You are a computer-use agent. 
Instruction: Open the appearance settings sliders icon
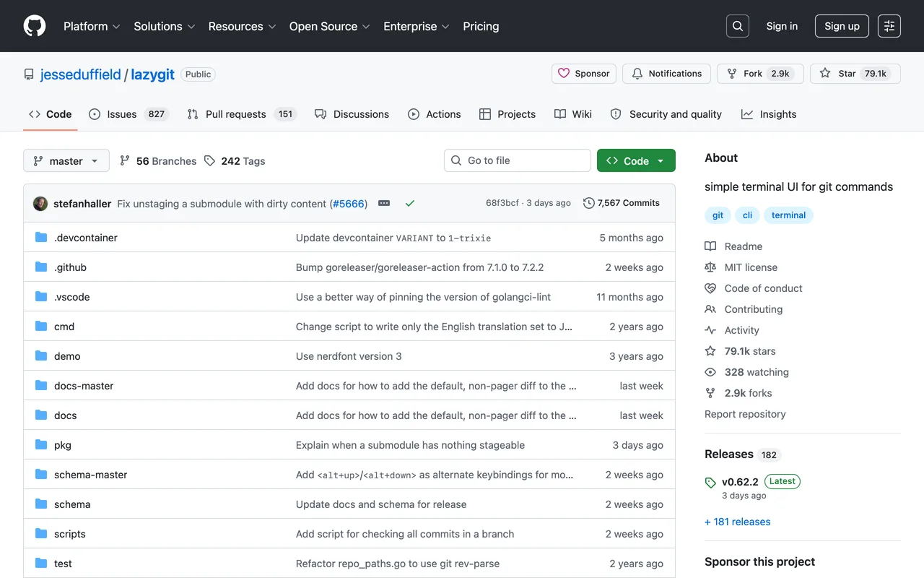tap(889, 26)
